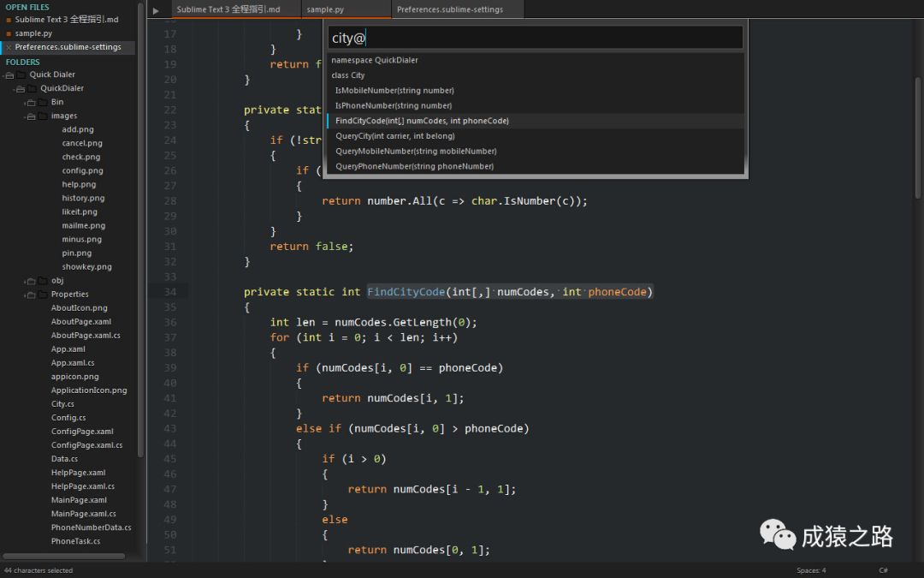Viewport: 924px width, 578px height.
Task: Open Config.cs in the sidebar
Action: 68,418
